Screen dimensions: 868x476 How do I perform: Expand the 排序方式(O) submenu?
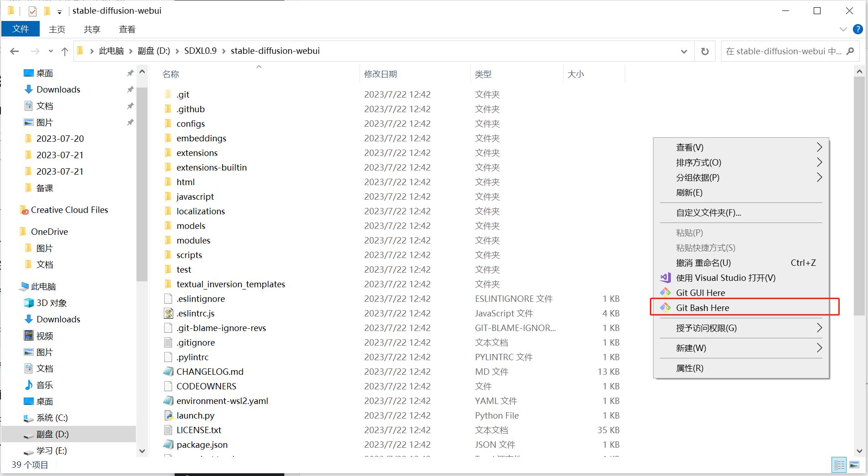pos(819,162)
